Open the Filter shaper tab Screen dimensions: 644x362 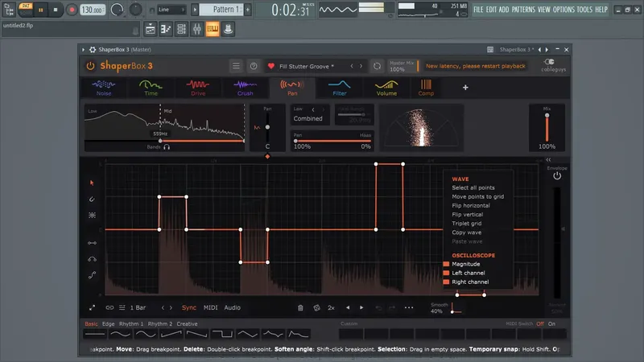click(339, 88)
